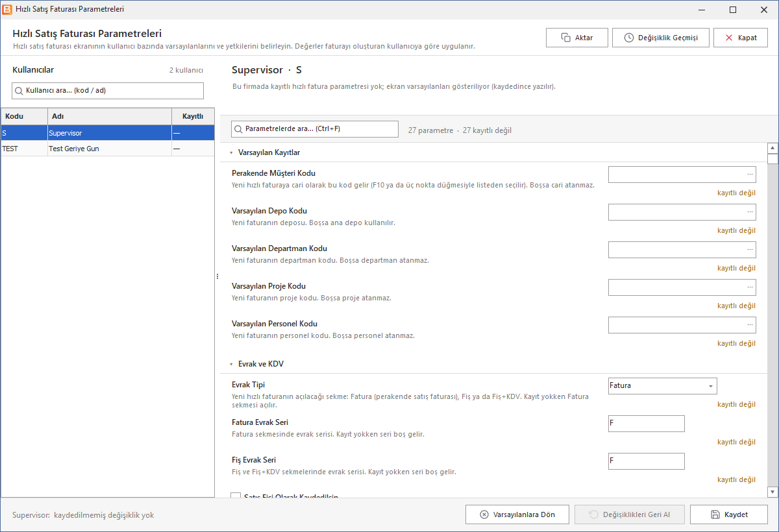779x532 pixels.
Task: Open Değişiklik Geçmişi history clock icon
Action: [629, 38]
